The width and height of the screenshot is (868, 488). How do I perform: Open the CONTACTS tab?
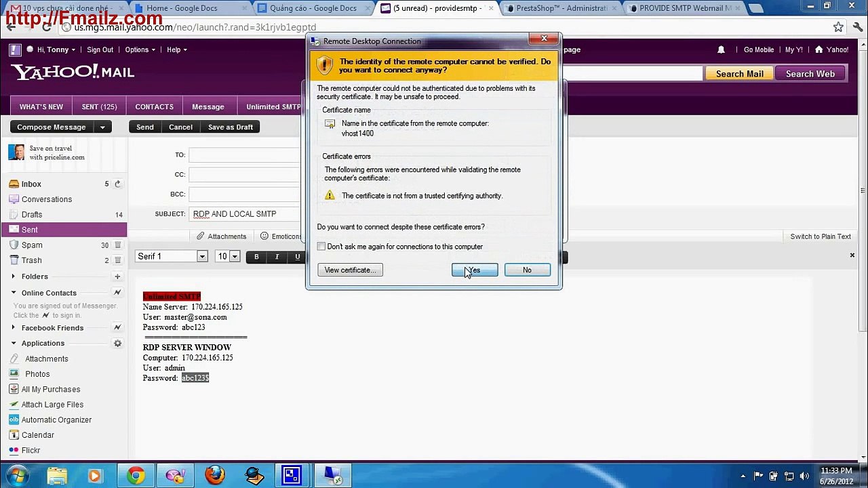coord(154,107)
